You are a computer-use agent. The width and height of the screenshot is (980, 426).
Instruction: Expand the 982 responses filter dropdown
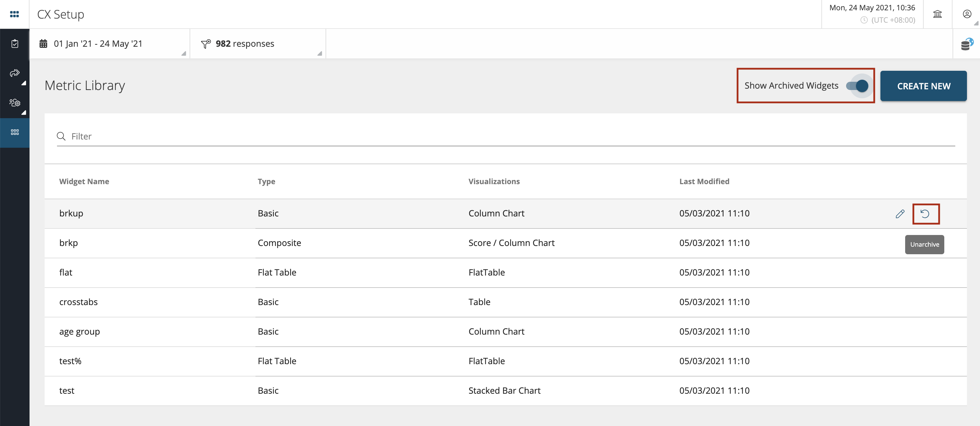pyautogui.click(x=258, y=44)
